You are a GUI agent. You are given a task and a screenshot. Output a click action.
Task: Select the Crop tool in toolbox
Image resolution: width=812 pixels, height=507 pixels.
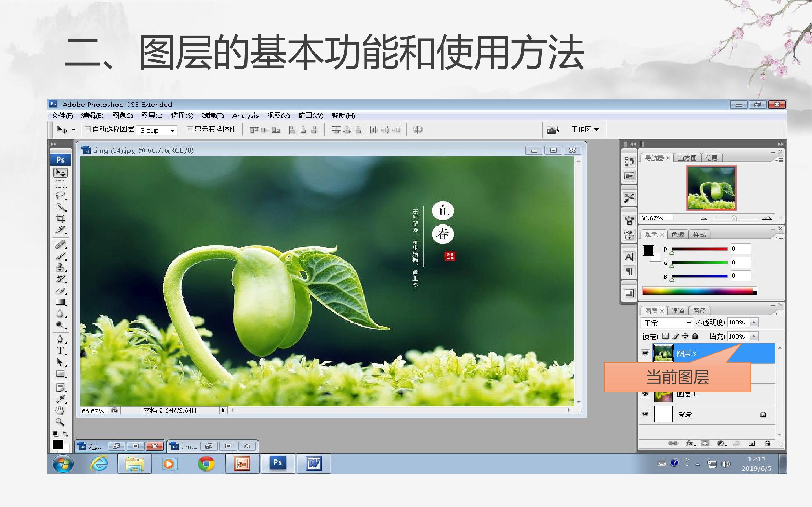[60, 218]
